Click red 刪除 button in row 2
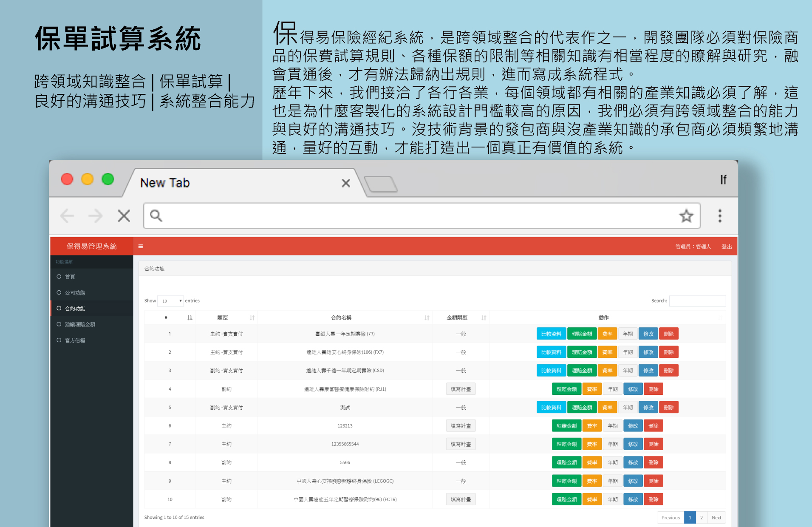The width and height of the screenshot is (812, 527). pyautogui.click(x=668, y=352)
